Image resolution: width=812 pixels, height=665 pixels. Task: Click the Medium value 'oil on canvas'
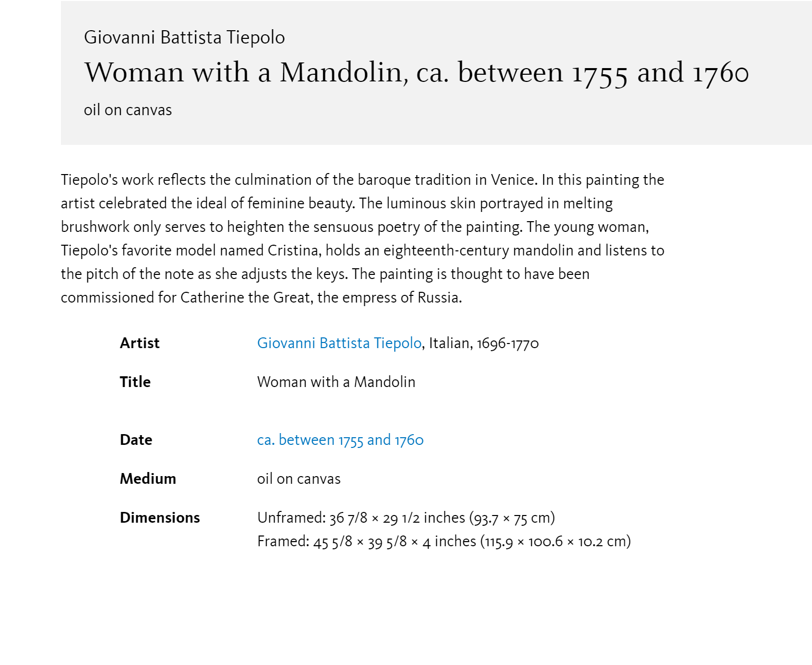(298, 479)
